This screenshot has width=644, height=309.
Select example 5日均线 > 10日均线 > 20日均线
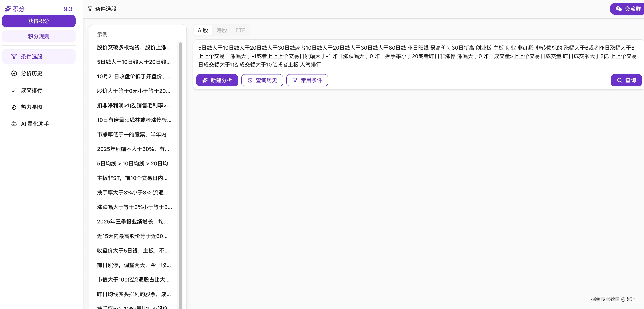click(134, 164)
